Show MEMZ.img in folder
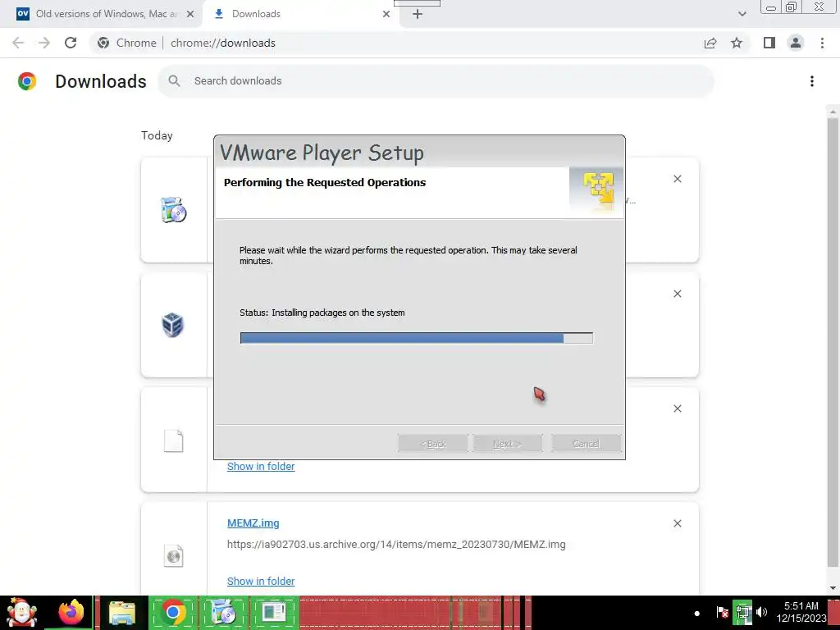This screenshot has height=630, width=840. point(261,582)
